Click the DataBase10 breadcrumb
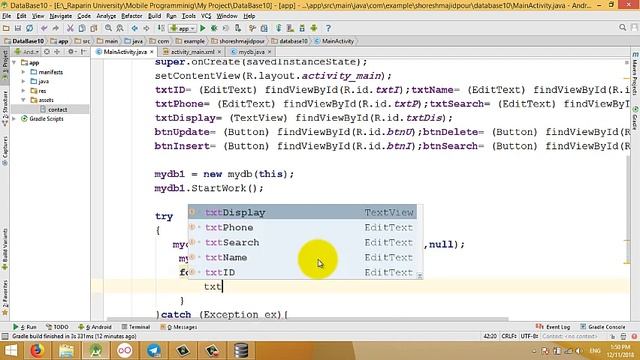This screenshot has height=360, width=640. point(24,41)
